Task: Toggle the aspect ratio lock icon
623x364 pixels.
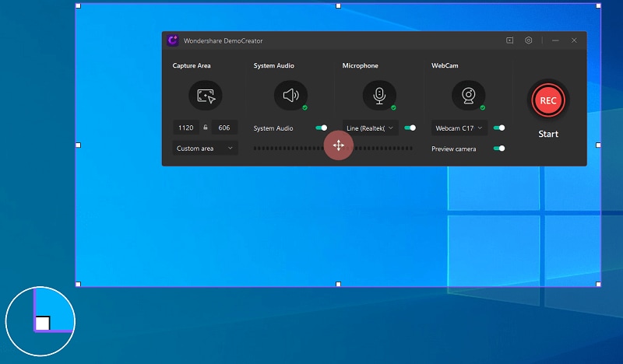Action: (x=206, y=128)
